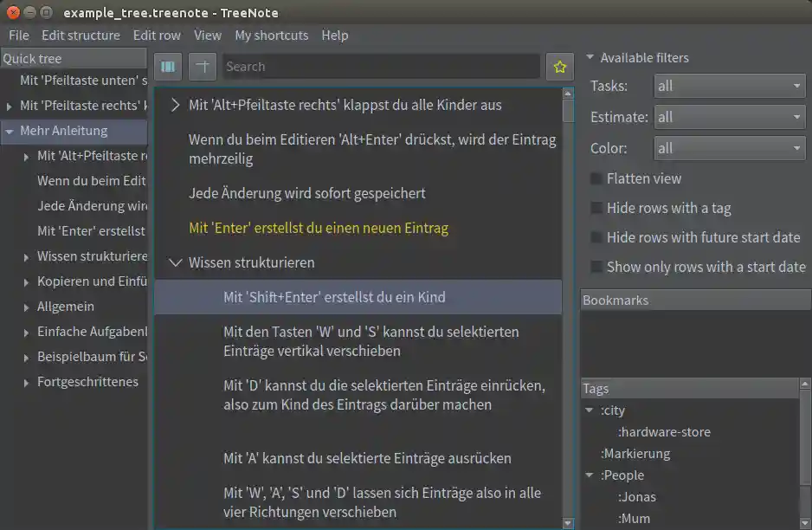
Task: Expand the :People tag group
Action: tap(590, 475)
